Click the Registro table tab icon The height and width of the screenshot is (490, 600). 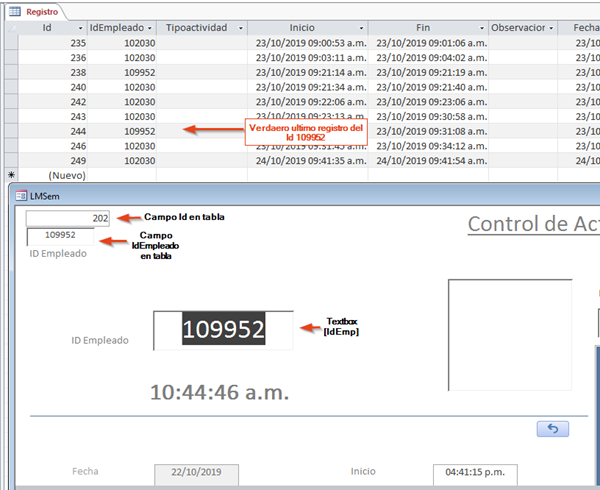15,11
